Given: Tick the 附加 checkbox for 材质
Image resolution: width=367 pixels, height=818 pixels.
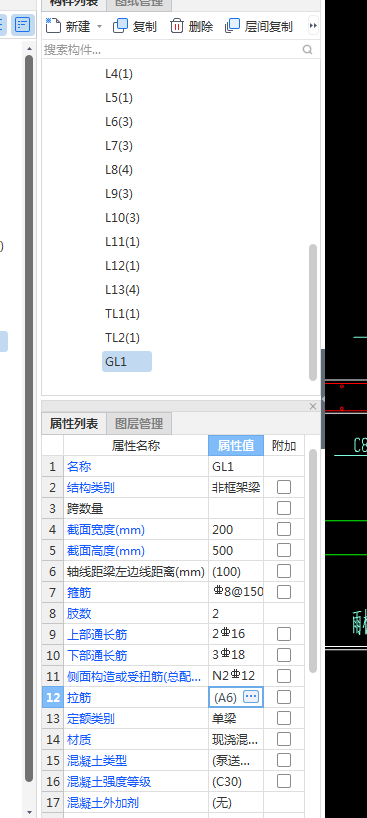Looking at the screenshot, I should click(284, 739).
